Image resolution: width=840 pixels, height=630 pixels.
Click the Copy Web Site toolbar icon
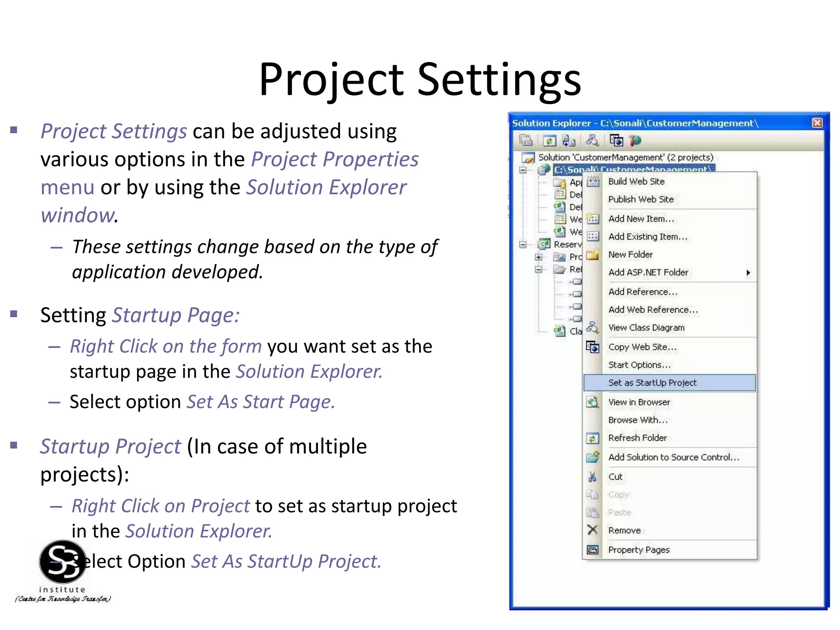point(616,141)
